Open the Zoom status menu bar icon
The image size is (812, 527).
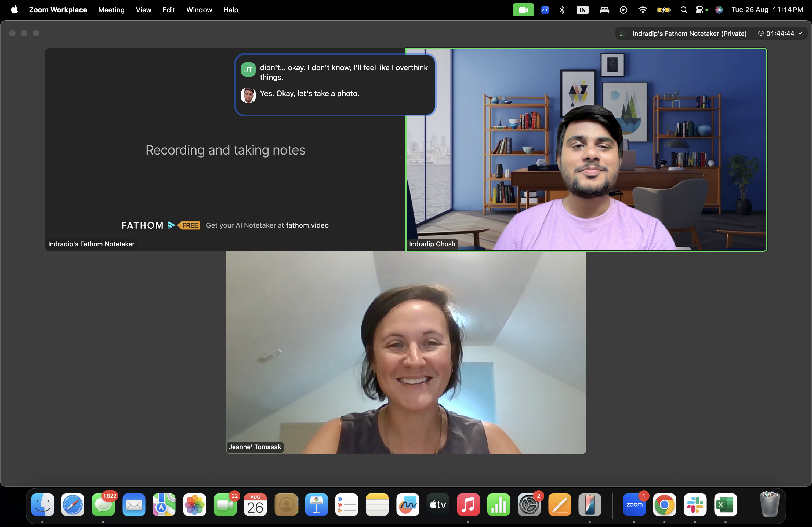pyautogui.click(x=545, y=10)
